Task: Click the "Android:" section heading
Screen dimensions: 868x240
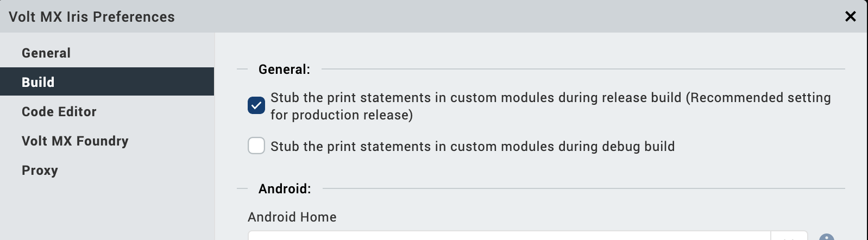Action: pyautogui.click(x=285, y=189)
